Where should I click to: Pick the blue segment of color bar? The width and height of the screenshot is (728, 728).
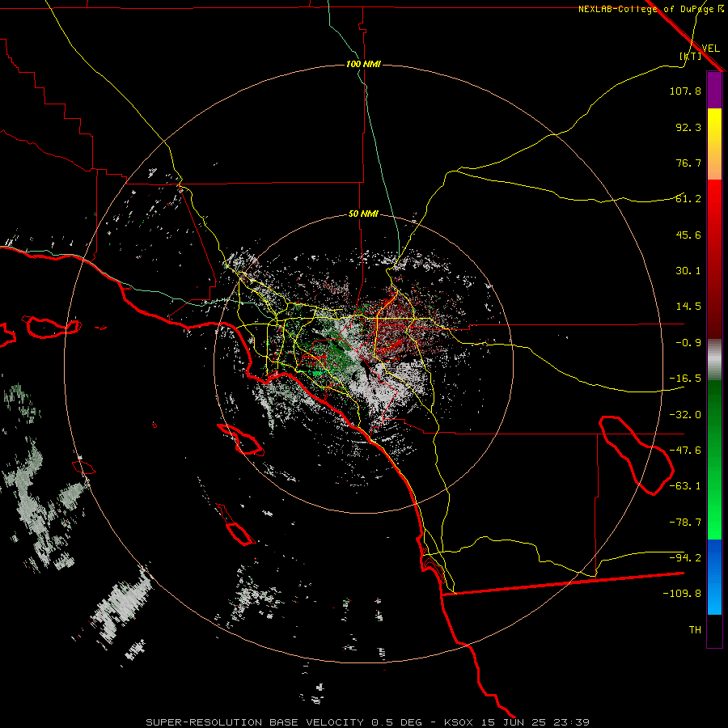[714, 577]
